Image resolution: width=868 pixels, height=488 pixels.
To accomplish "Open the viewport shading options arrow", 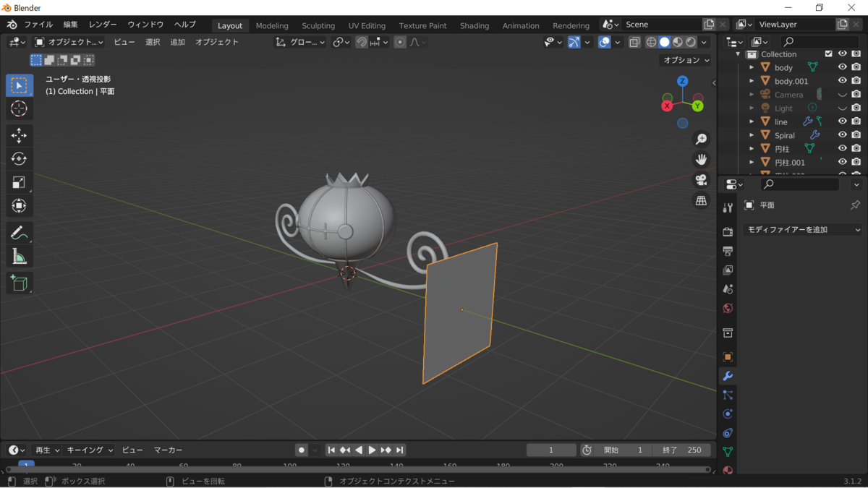I will point(704,42).
